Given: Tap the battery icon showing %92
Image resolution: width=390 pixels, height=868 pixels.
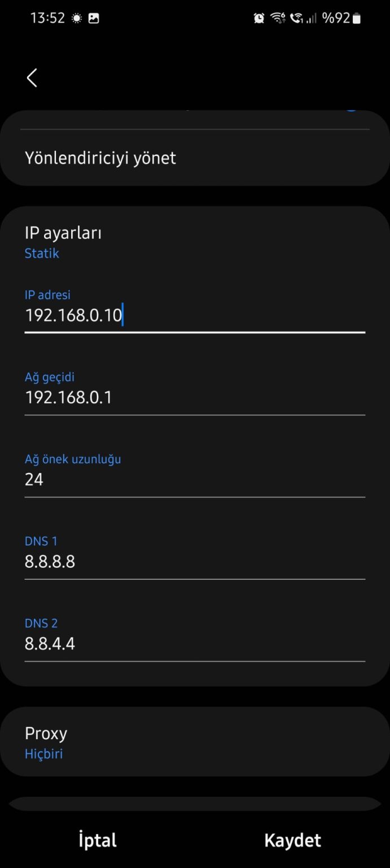Looking at the screenshot, I should pos(356,18).
